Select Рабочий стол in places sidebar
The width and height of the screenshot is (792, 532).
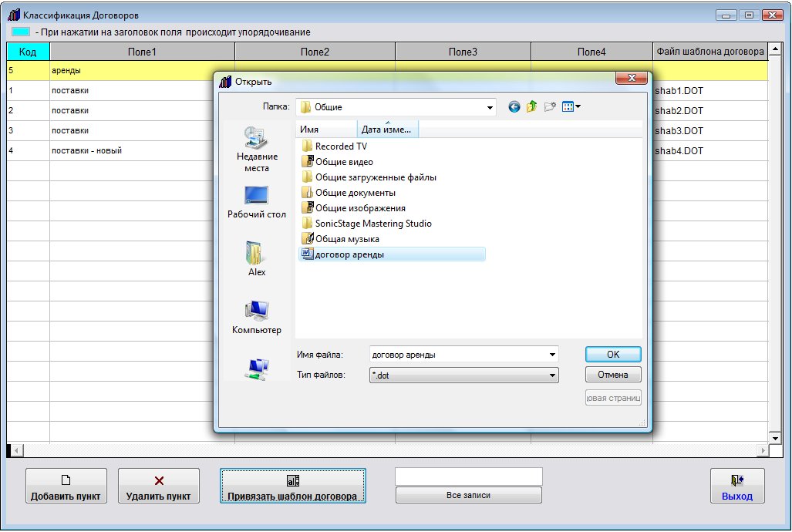click(257, 201)
